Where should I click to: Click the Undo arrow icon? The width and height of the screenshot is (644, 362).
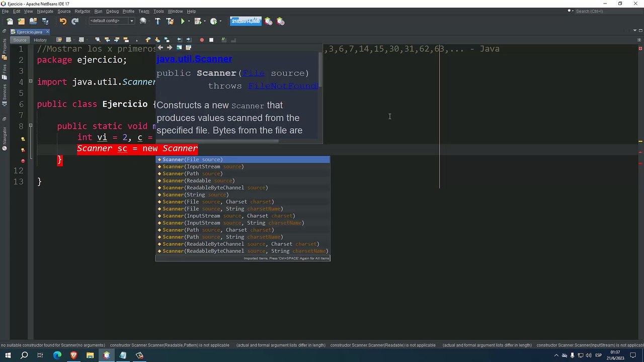pos(63,21)
